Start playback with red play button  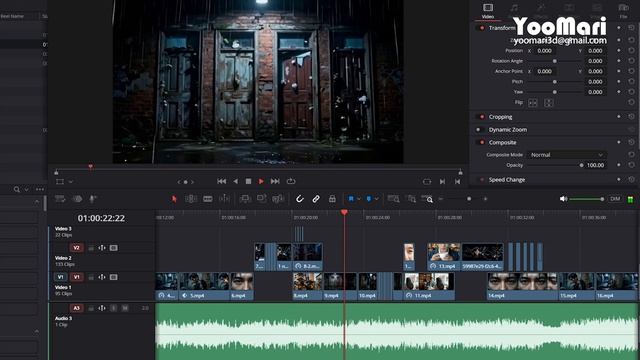(261, 181)
